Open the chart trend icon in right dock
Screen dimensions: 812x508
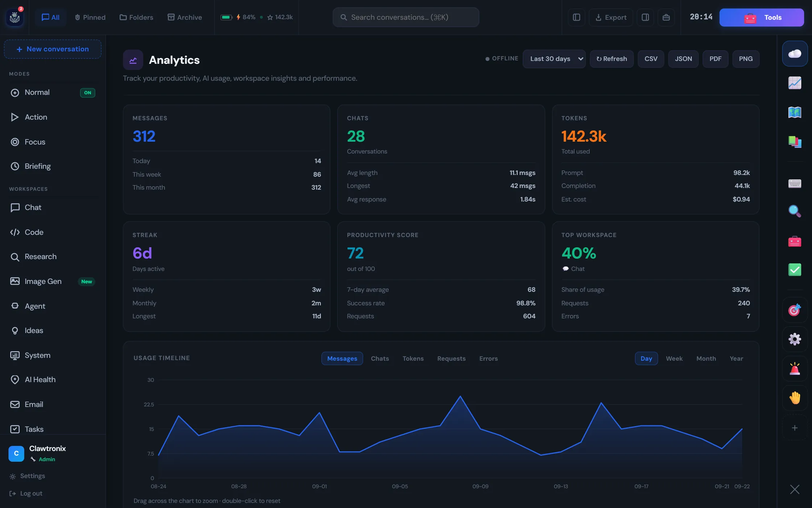[x=795, y=83]
